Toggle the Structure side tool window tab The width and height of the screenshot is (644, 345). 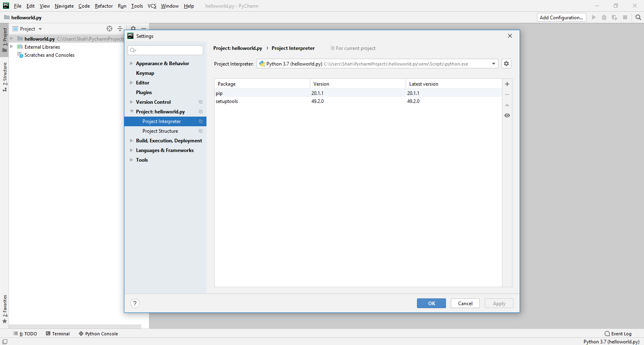[4, 77]
